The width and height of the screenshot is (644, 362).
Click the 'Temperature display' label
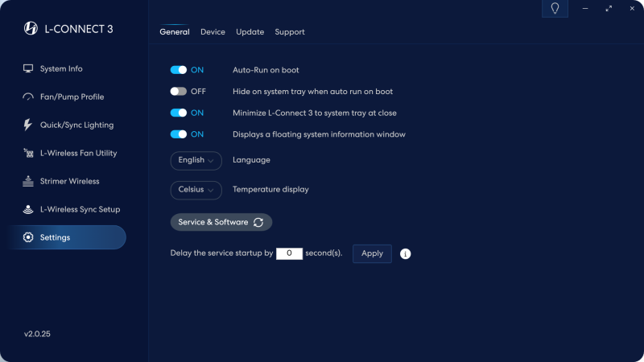(270, 189)
